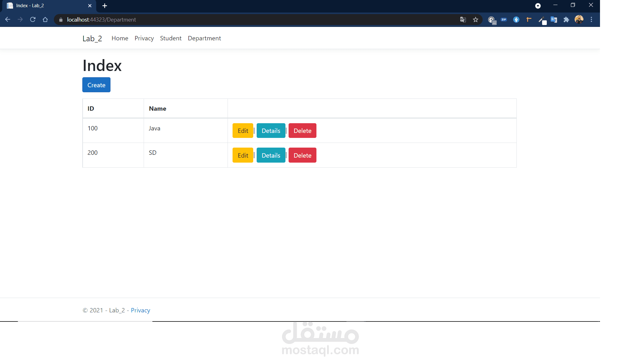Screen dimensions: 641x364
Task: Open the Department nav link
Action: coord(204,38)
